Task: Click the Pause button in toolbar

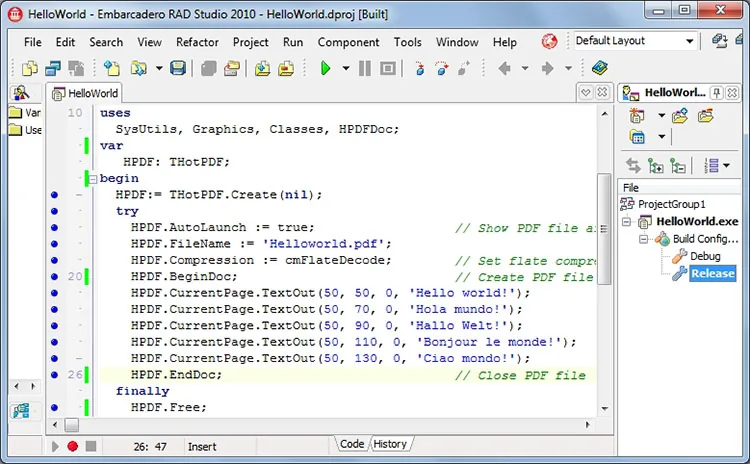Action: click(364, 68)
